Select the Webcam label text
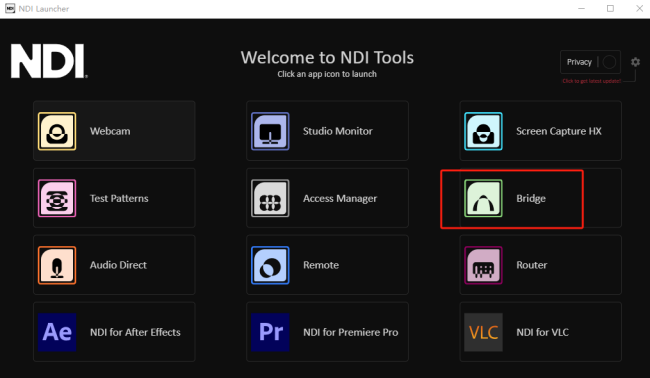Viewport: 650px width, 378px height. point(110,131)
